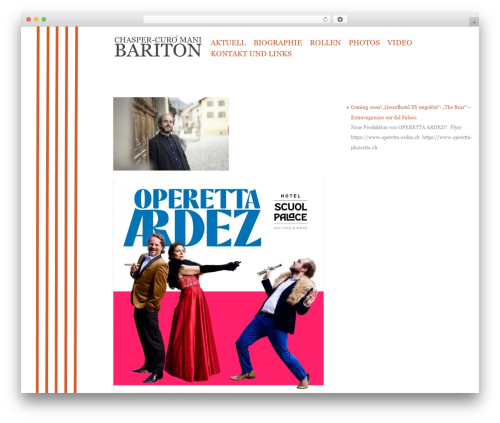Open the 'Coming soon! Grandhotel XY' post link

[410, 112]
